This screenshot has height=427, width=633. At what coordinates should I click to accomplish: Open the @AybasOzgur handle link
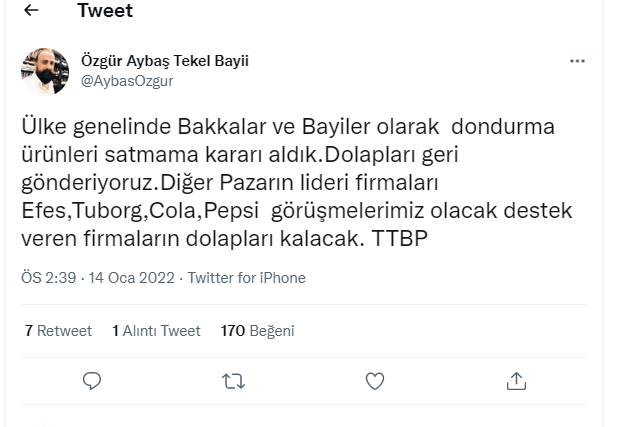pyautogui.click(x=126, y=81)
